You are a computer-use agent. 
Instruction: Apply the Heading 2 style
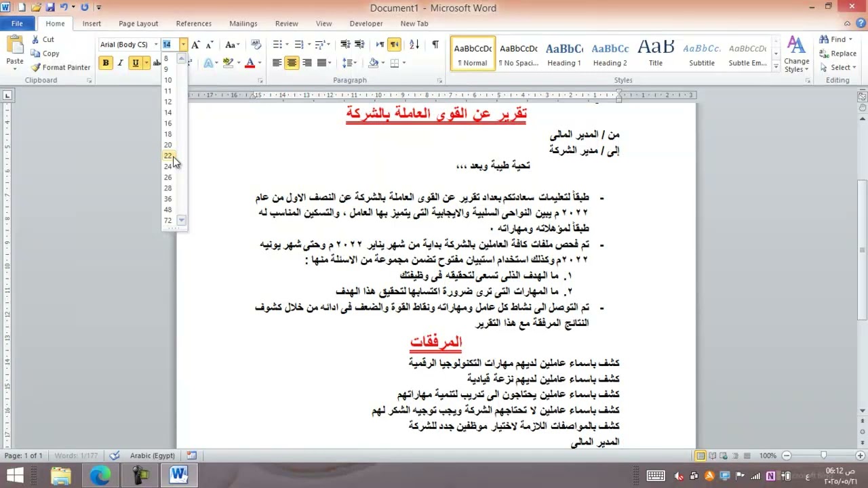(x=610, y=54)
